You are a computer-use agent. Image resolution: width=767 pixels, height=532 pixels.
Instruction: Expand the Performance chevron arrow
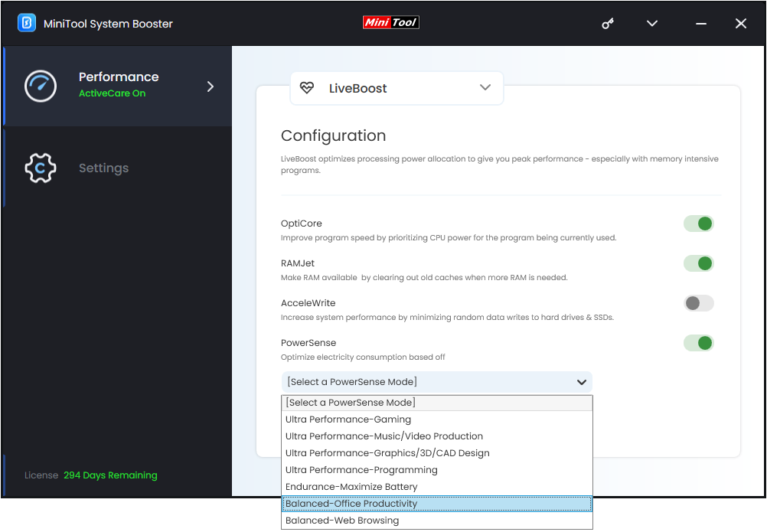point(211,86)
